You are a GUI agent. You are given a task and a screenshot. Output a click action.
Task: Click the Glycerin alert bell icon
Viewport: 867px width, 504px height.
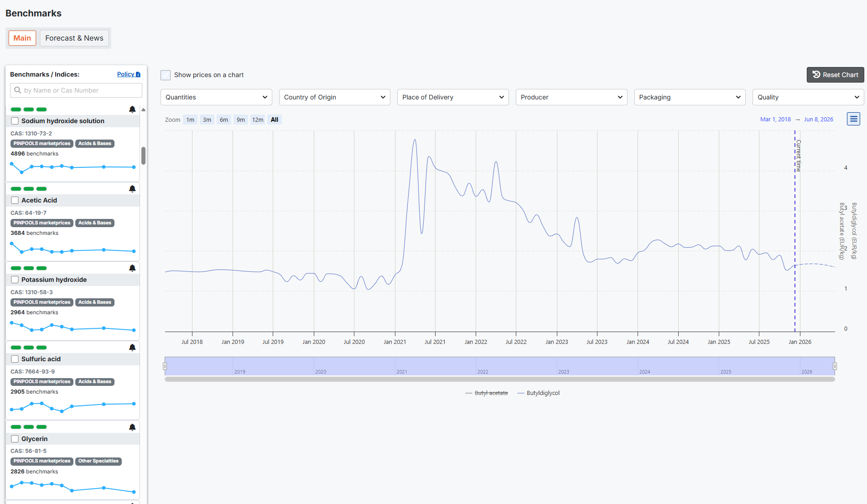[x=132, y=427]
